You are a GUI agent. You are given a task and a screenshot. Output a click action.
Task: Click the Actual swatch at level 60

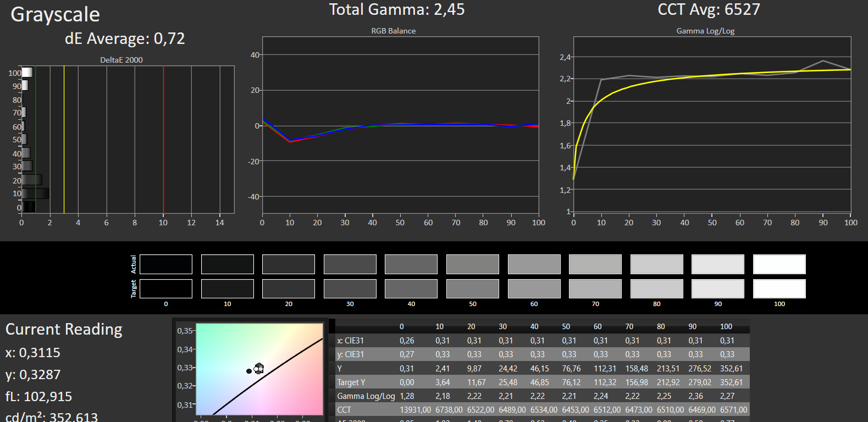534,264
